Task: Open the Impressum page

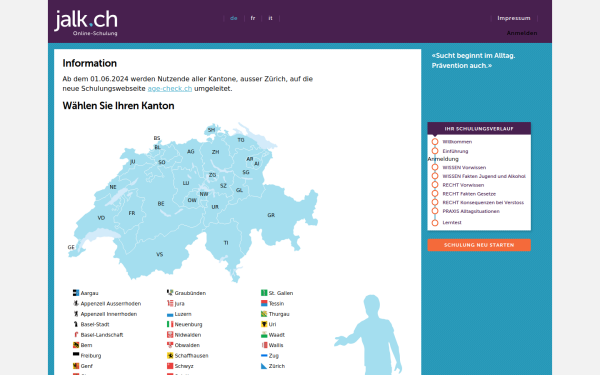Action: (514, 18)
